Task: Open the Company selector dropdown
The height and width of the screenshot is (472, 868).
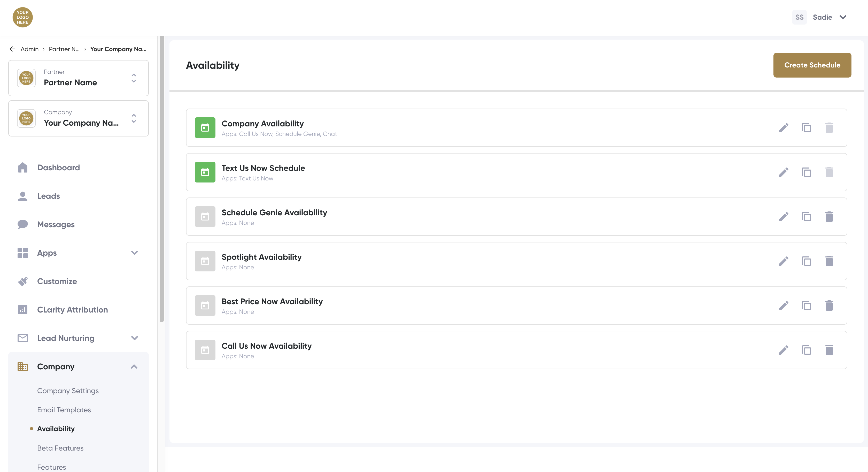Action: click(78, 118)
